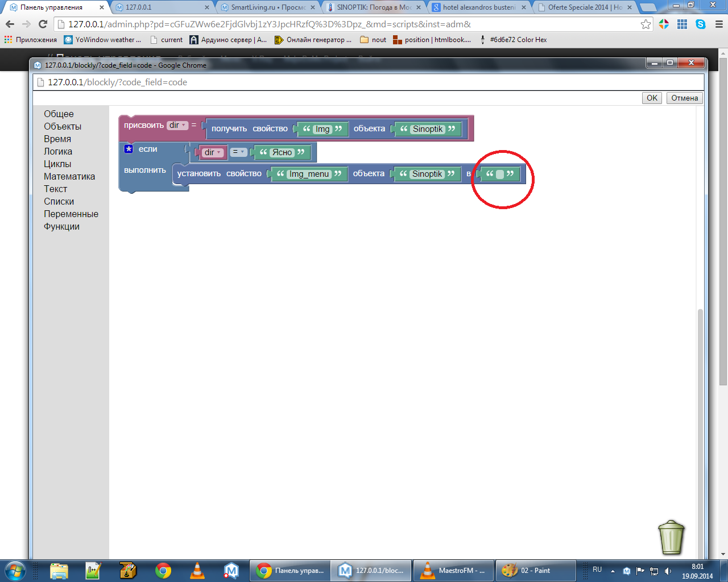Click the treasure chest app on the taskbar
Screen dimensions: 728x582
128,570
